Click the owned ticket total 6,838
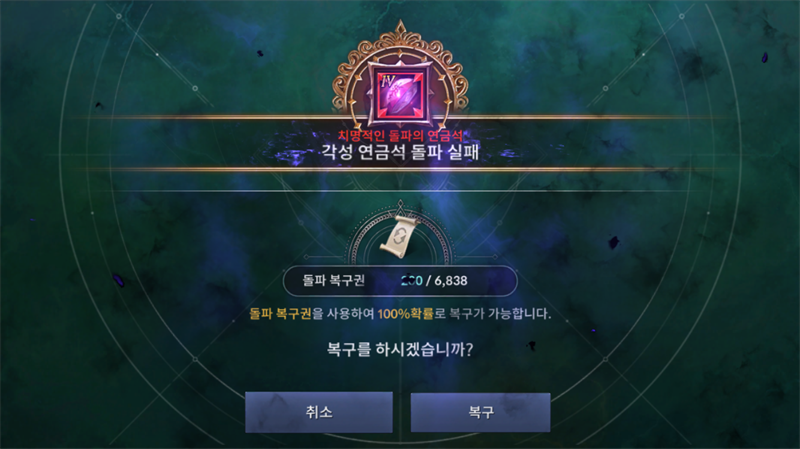Image resolution: width=800 pixels, height=449 pixels. click(x=451, y=281)
